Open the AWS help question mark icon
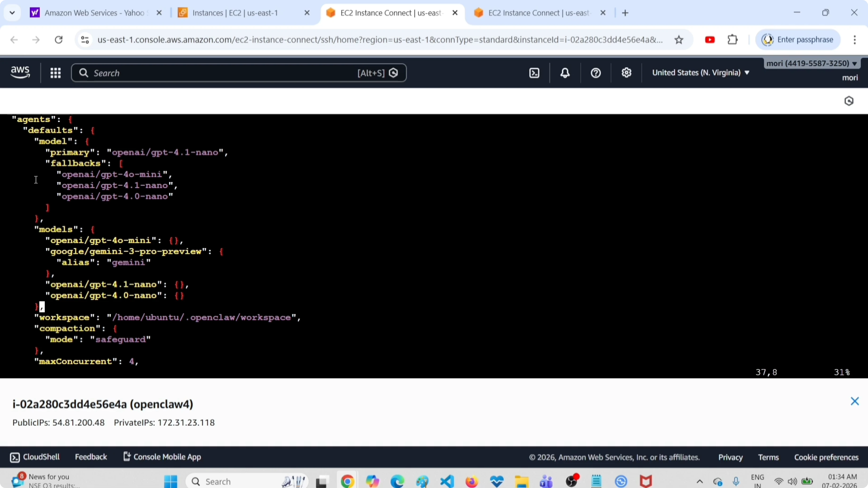The image size is (868, 488). [x=596, y=73]
